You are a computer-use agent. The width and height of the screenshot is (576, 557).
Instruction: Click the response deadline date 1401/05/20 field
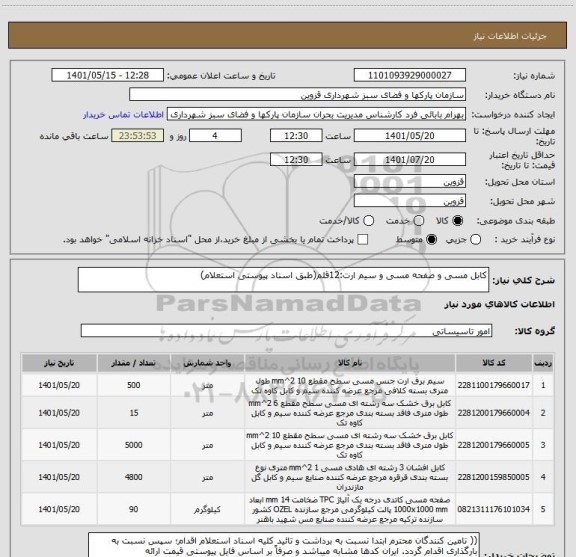coord(410,136)
